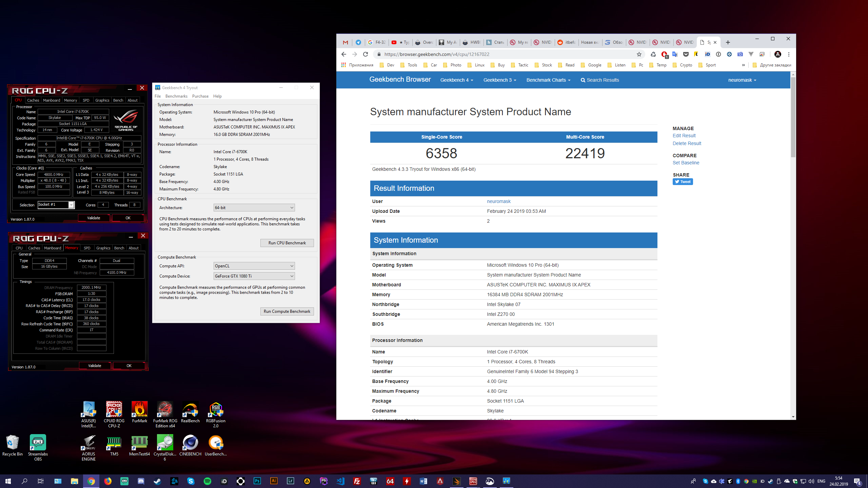Click Delete Result link

point(687,143)
